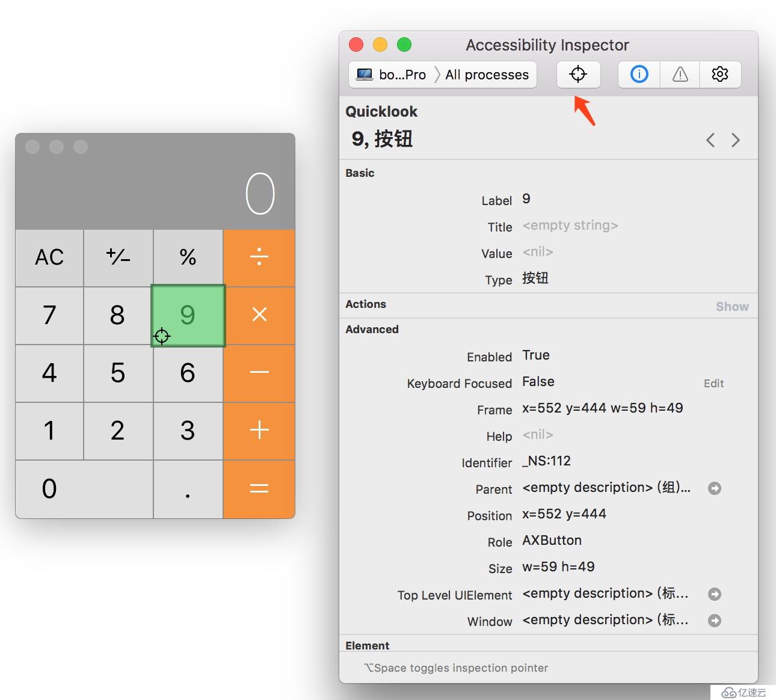Click the 6 key in Calculator
The image size is (776, 700).
pyautogui.click(x=188, y=373)
